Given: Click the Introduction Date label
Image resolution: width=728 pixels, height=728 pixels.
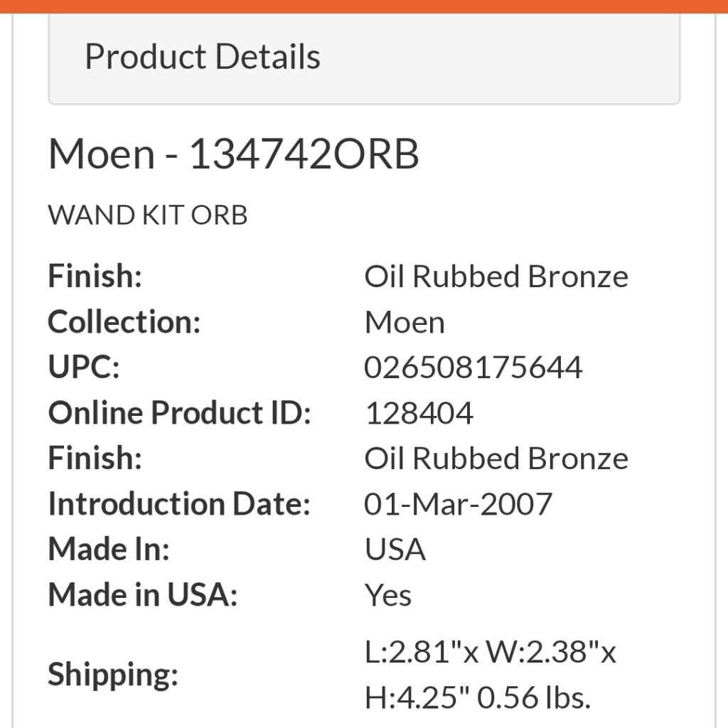Looking at the screenshot, I should tap(178, 503).
